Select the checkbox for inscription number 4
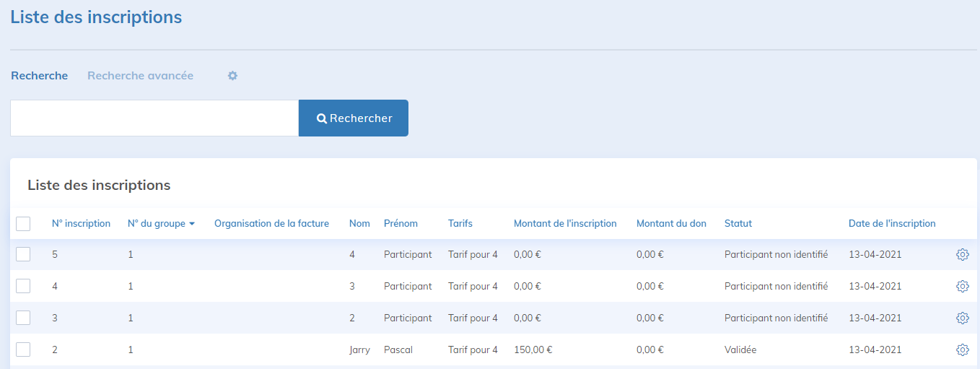Viewport: 980px width, 369px height. tap(23, 286)
